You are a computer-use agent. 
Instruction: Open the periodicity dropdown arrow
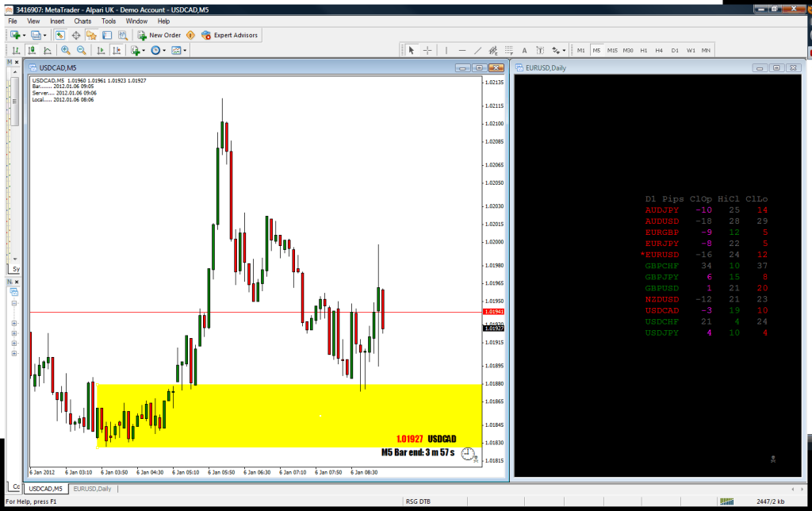164,50
